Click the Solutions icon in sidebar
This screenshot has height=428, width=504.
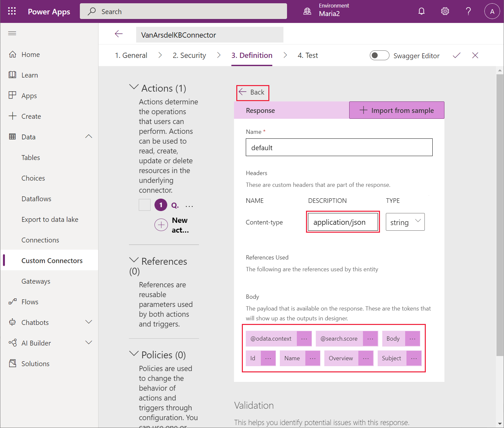pyautogui.click(x=12, y=364)
